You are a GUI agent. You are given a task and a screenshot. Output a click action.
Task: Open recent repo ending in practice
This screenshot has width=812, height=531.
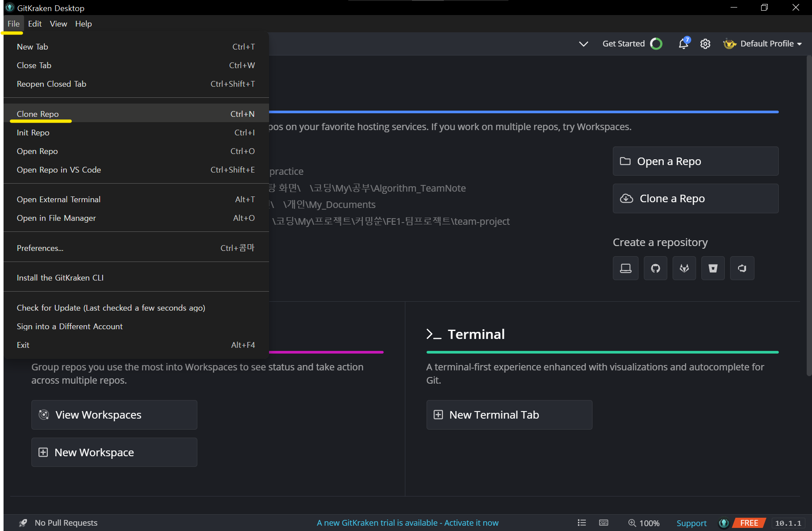click(286, 171)
